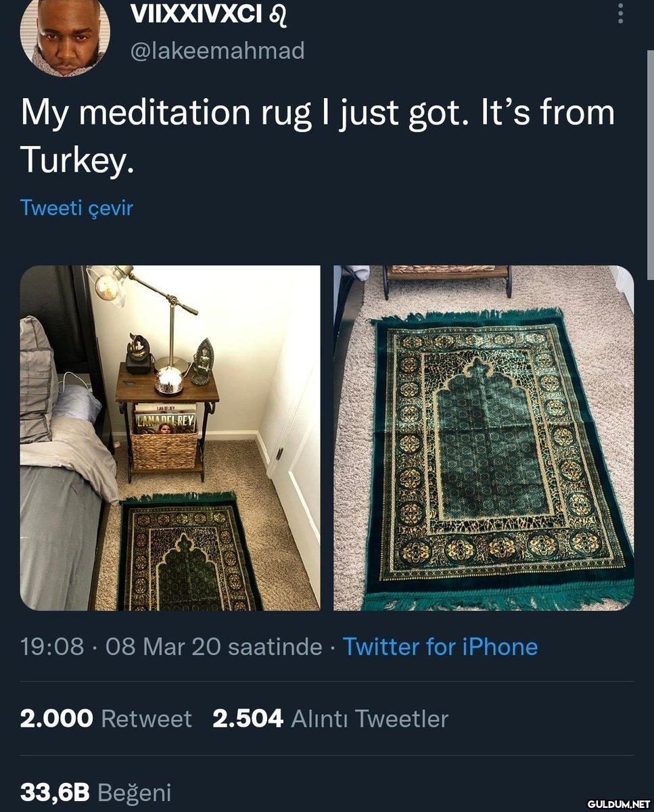Tap "Tweeti çevir" to translate the tweet
This screenshot has width=654, height=812.
pyautogui.click(x=76, y=208)
